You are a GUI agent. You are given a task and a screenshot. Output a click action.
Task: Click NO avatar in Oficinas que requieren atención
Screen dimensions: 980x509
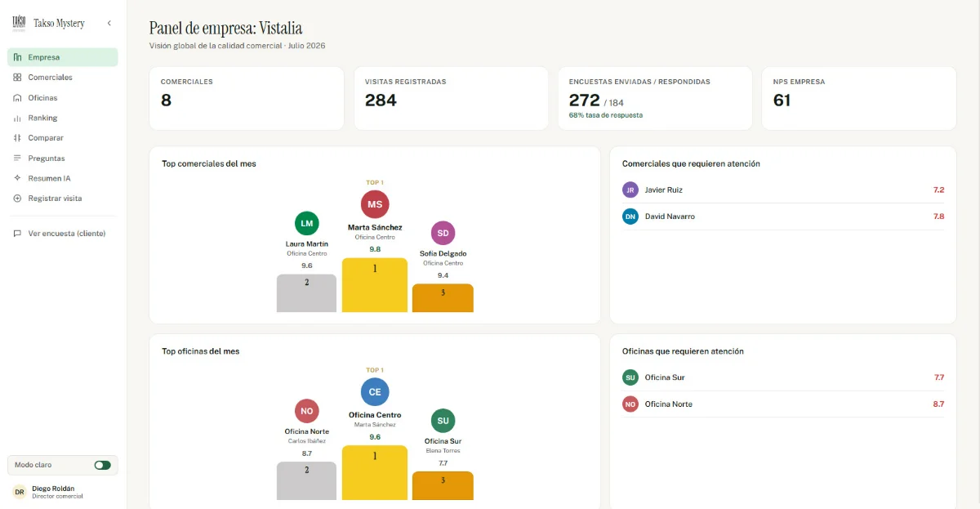pyautogui.click(x=630, y=404)
